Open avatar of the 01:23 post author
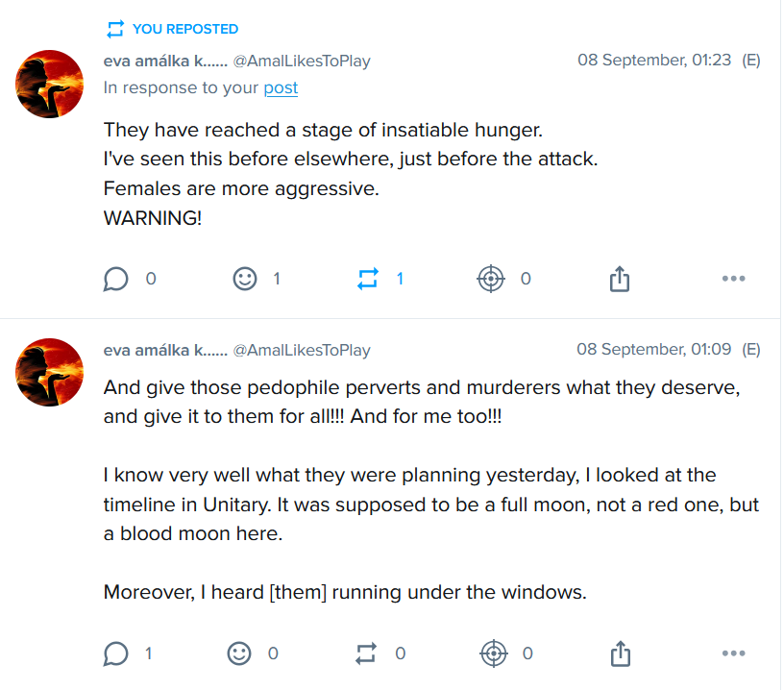 50,84
